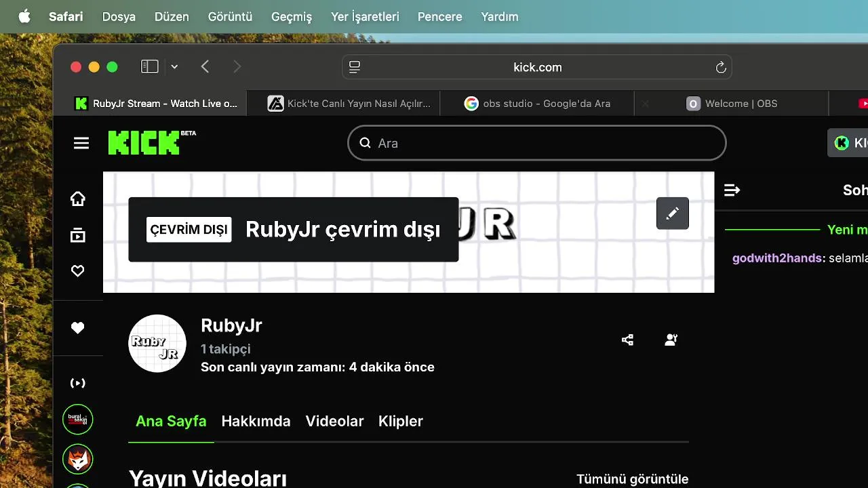This screenshot has height=488, width=868.
Task: Open the Videolar channel tab
Action: pos(334,421)
